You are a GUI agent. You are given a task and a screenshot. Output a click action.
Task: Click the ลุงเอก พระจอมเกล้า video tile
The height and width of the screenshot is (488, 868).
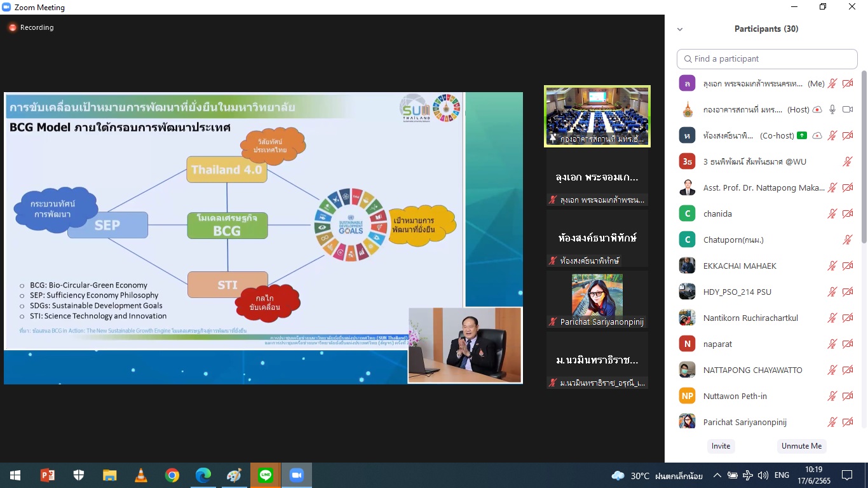click(x=597, y=177)
